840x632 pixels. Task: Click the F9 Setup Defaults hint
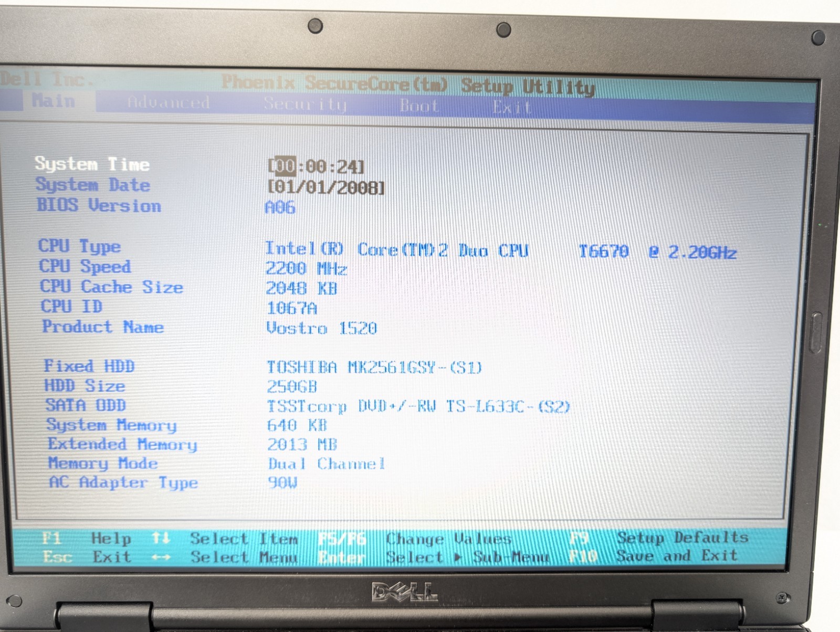pyautogui.click(x=659, y=538)
